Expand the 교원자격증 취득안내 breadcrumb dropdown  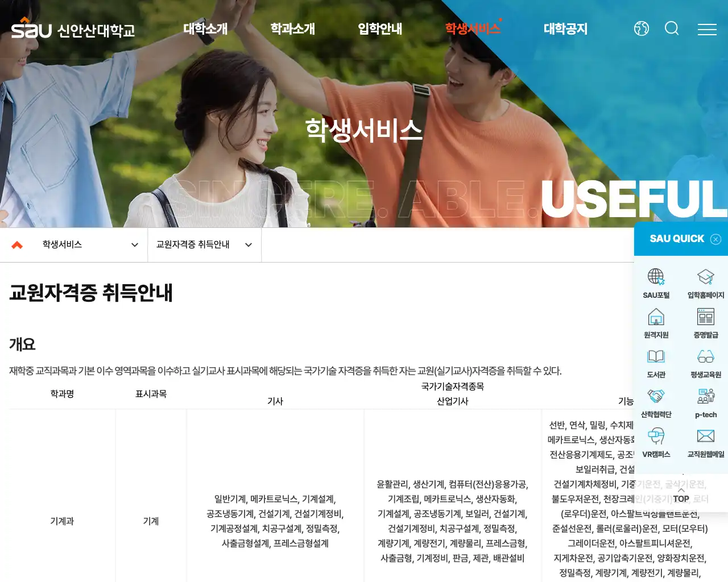coord(204,245)
